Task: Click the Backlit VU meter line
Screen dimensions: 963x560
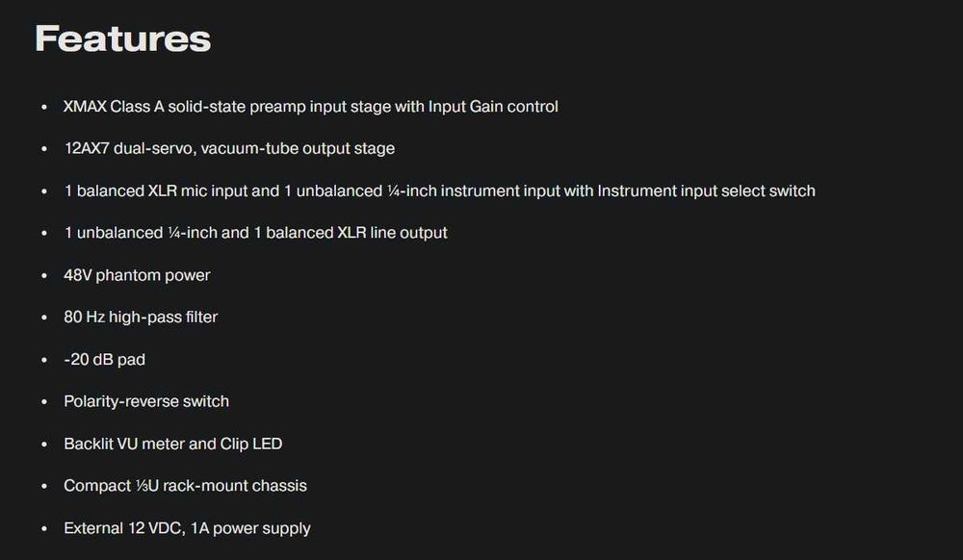Action: click(172, 444)
